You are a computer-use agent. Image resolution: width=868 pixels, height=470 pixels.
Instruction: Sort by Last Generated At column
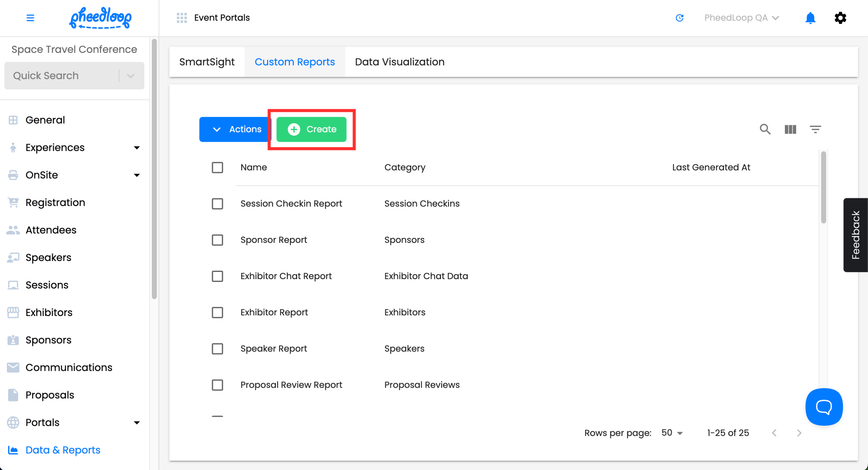click(x=711, y=167)
